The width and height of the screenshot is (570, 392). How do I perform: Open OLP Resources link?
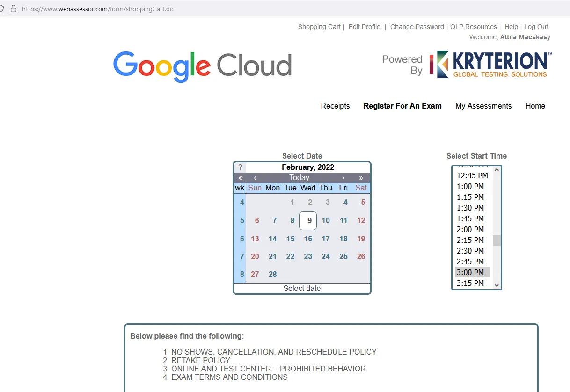click(474, 27)
